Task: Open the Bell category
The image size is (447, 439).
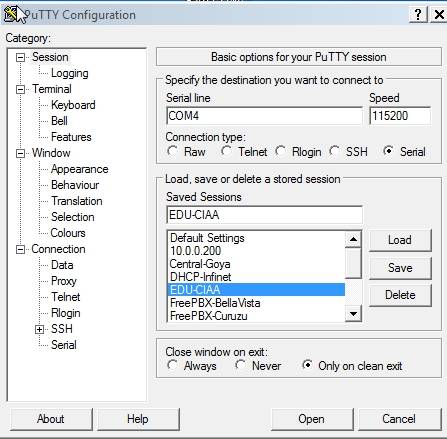Action: pyautogui.click(x=59, y=121)
